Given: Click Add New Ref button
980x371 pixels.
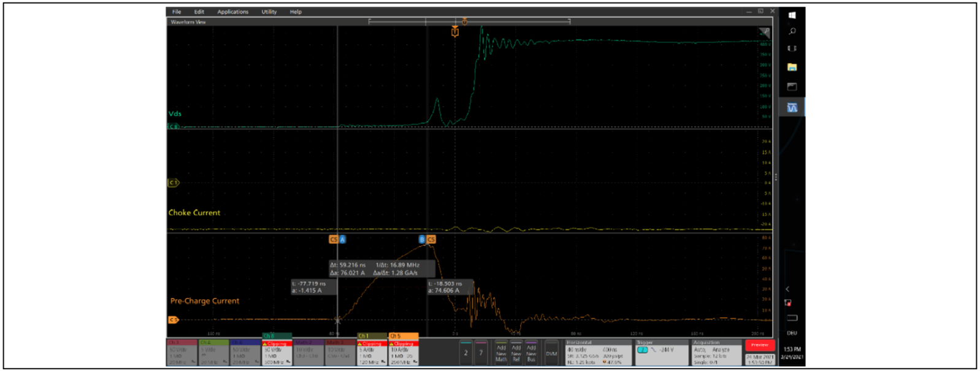Looking at the screenshot, I should click(516, 353).
